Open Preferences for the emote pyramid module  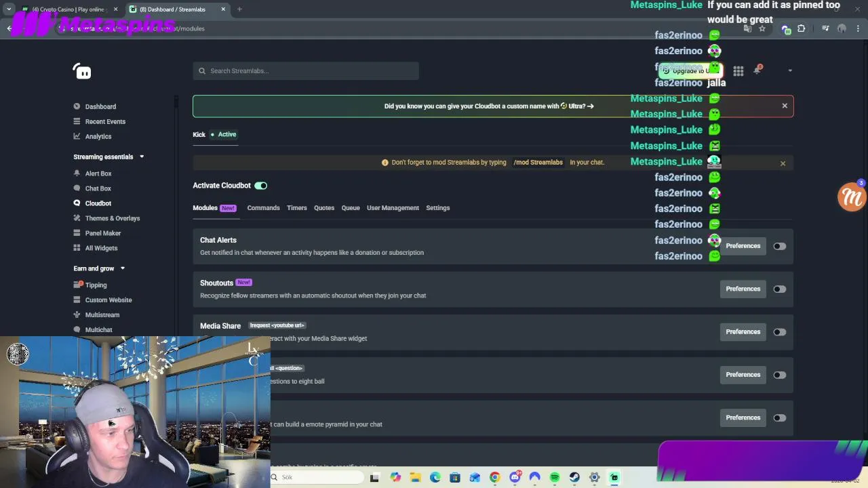(743, 418)
